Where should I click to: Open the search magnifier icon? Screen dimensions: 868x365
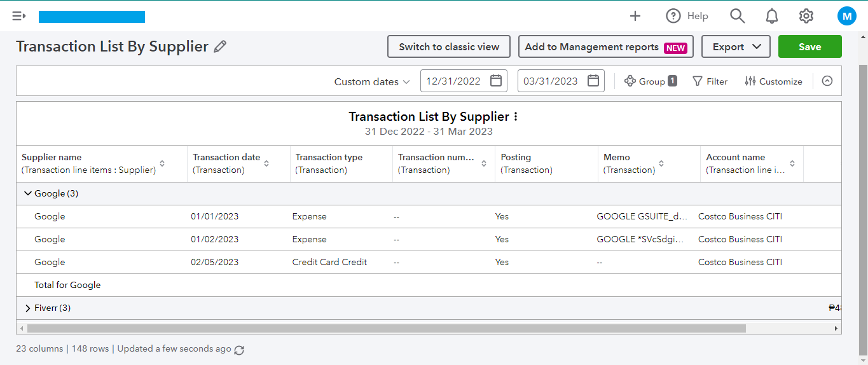pos(737,17)
